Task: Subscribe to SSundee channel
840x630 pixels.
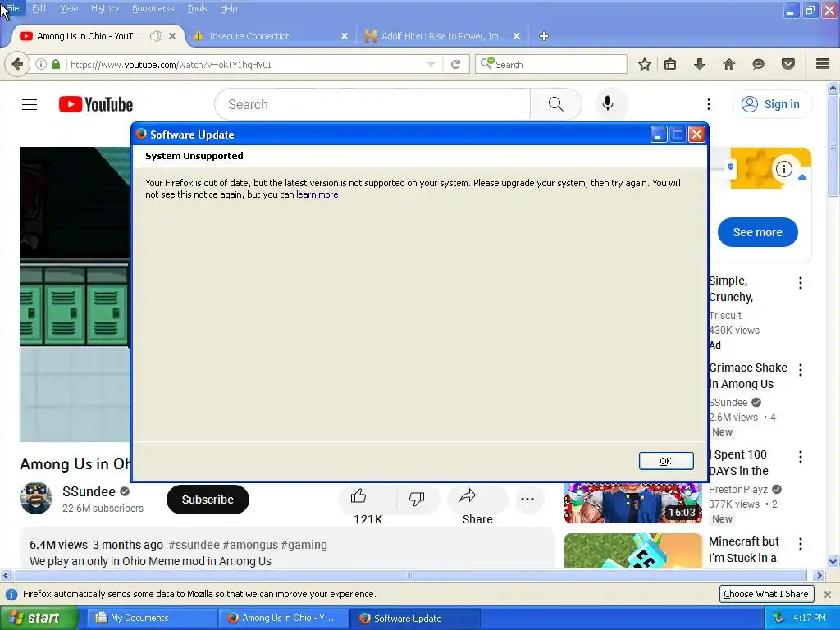Action: point(208,500)
